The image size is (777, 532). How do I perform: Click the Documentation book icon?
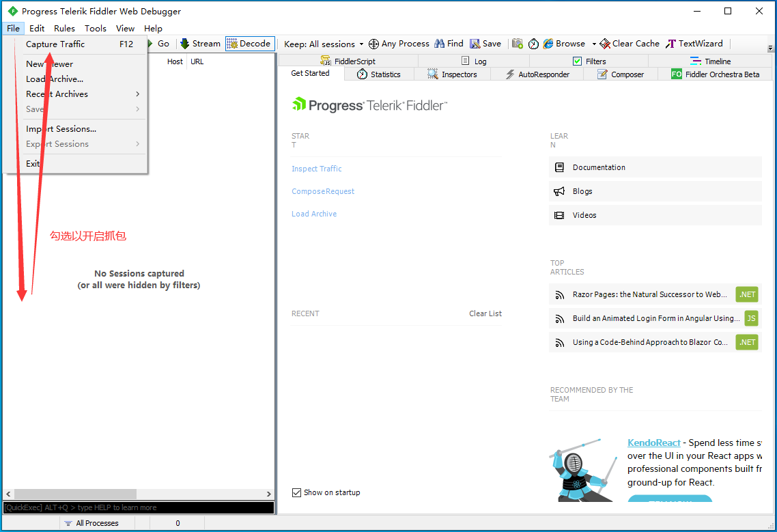(559, 167)
